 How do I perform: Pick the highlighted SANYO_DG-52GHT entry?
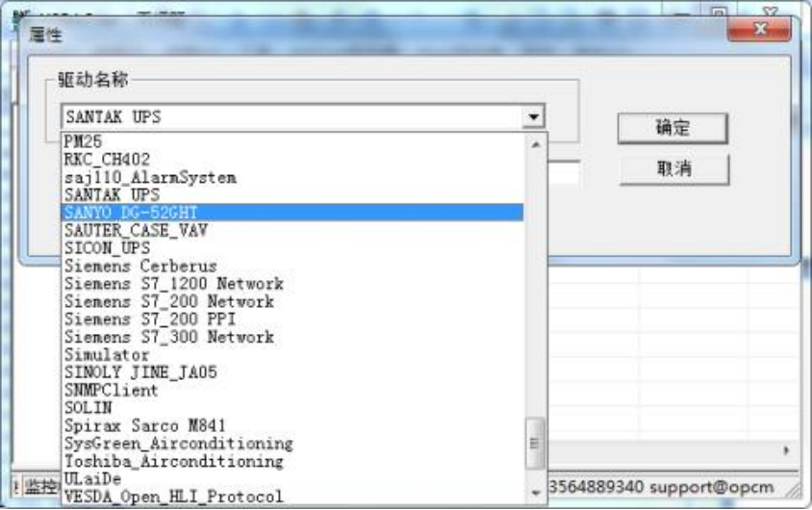click(292, 213)
